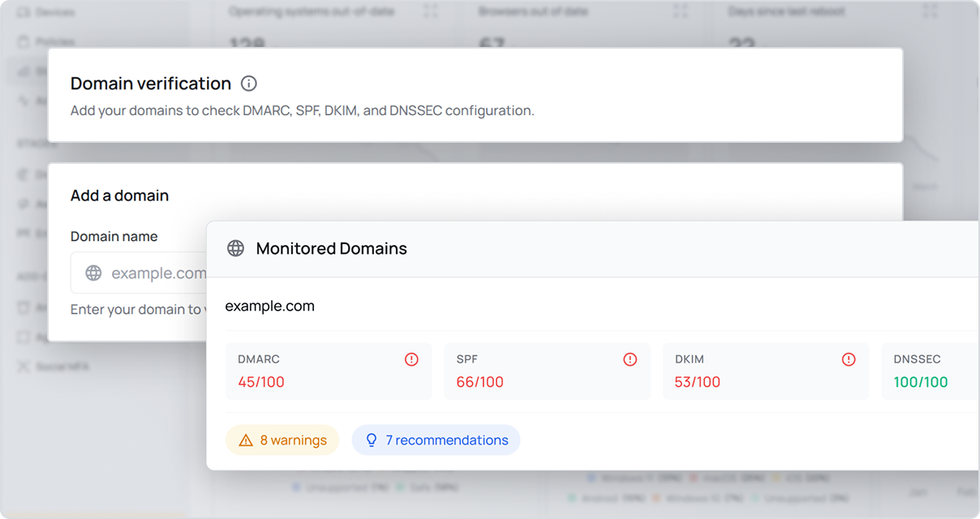Open the DKIM 53/100 score card
This screenshot has width=980, height=519.
pyautogui.click(x=766, y=371)
